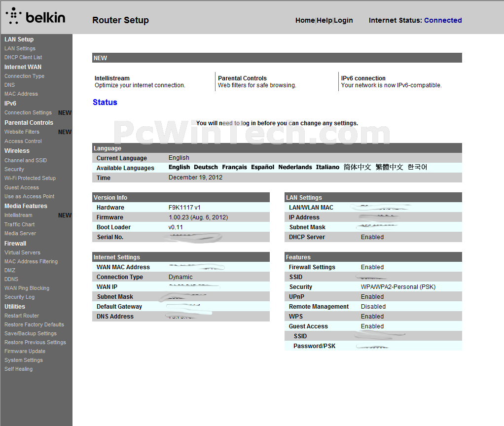Go to Access Control in the sidebar
The height and width of the screenshot is (426, 504).
[x=23, y=141]
